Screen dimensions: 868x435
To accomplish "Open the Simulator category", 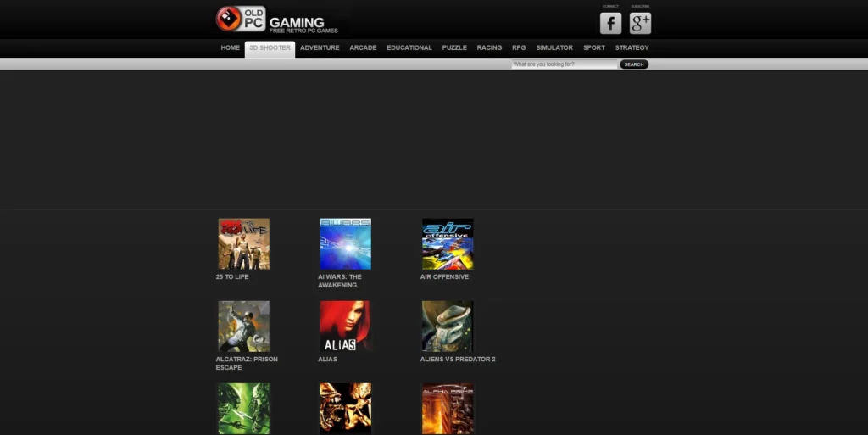I will point(554,48).
